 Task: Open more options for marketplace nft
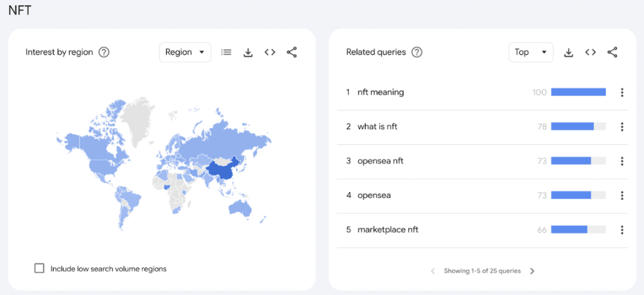(622, 230)
